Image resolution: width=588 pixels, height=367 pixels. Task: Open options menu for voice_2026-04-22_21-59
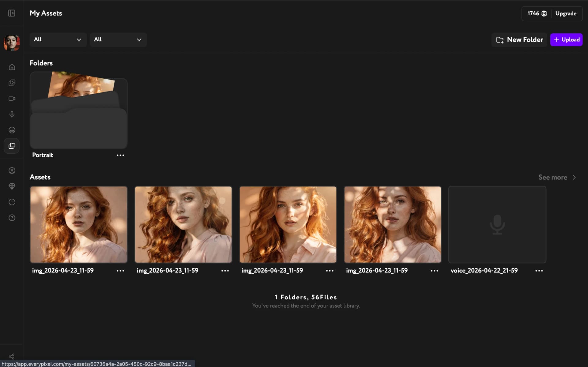[x=539, y=271]
